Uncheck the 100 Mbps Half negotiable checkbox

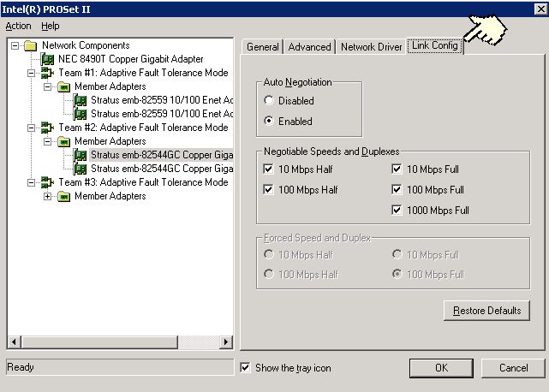268,190
